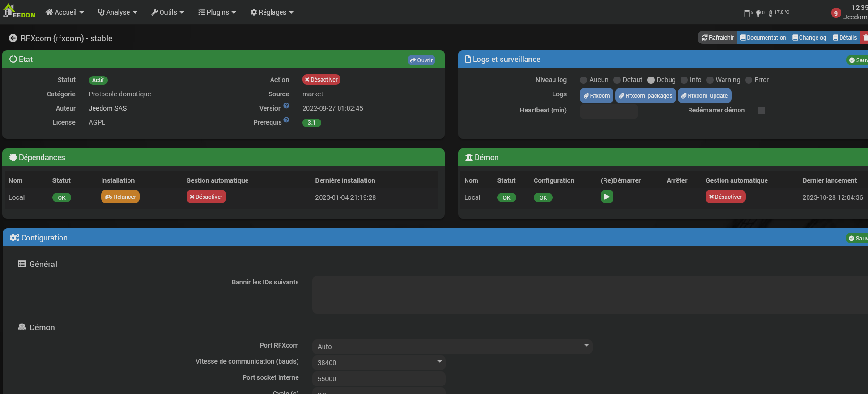Start the daemon with the green play button
Image resolution: width=868 pixels, height=394 pixels.
607,197
